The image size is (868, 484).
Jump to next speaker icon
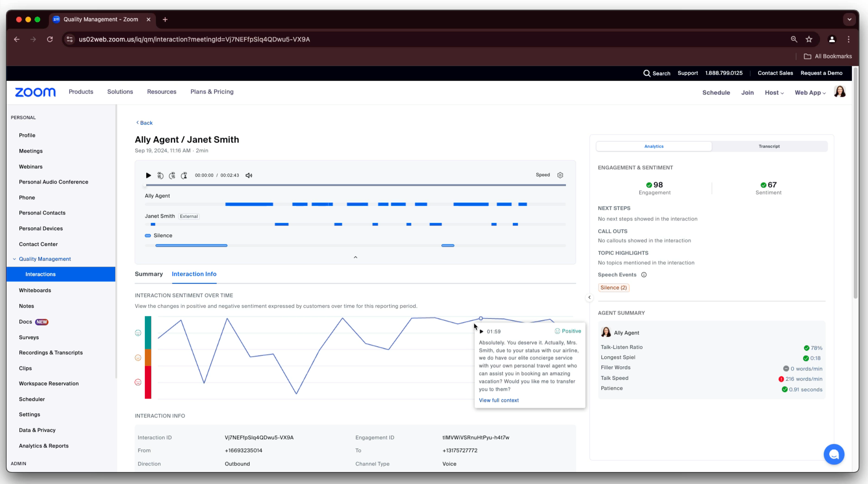(x=184, y=175)
